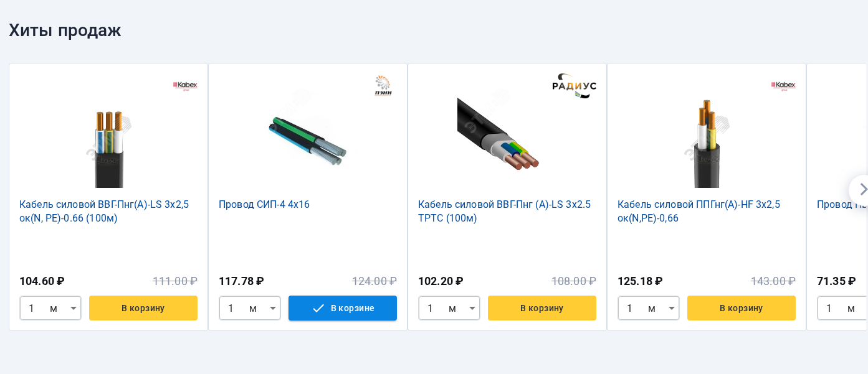Click the checkmark icon in the В корзине button
This screenshot has width=868, height=374.
pyautogui.click(x=318, y=308)
